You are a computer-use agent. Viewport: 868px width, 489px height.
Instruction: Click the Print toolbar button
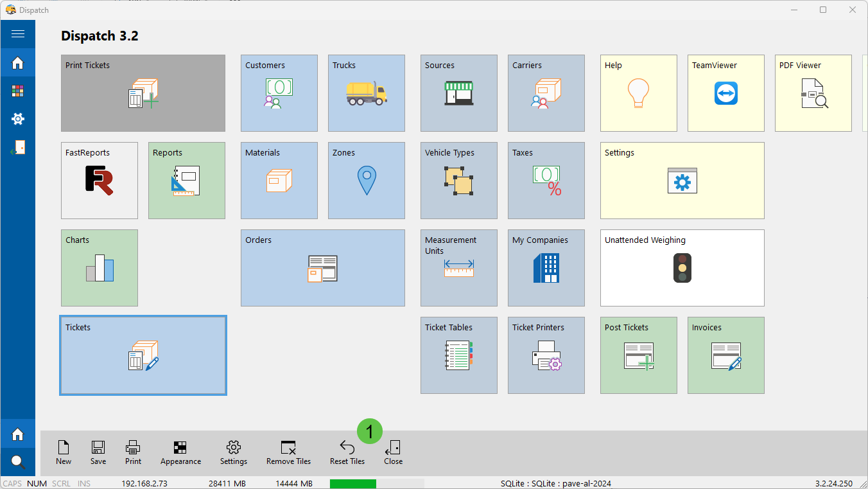pyautogui.click(x=133, y=452)
